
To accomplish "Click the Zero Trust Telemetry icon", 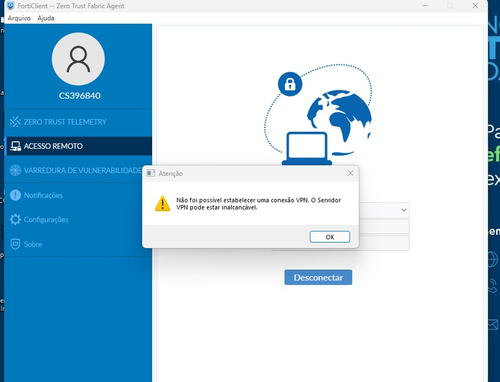I will (15, 122).
